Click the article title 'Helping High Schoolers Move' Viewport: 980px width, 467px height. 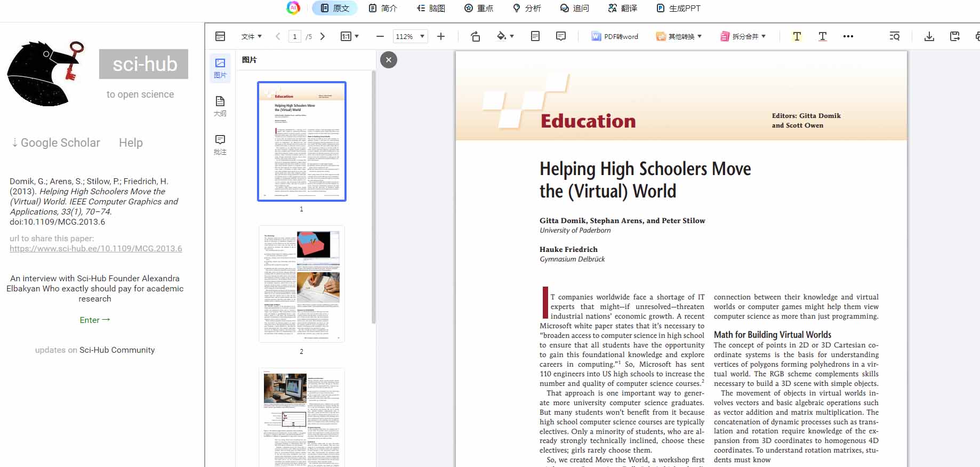[645, 169]
